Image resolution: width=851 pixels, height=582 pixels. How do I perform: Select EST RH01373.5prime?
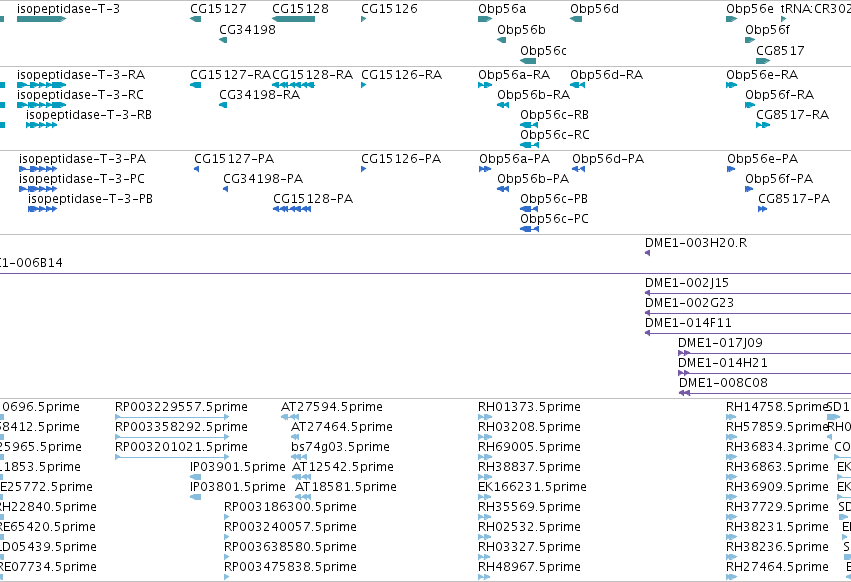coord(529,407)
